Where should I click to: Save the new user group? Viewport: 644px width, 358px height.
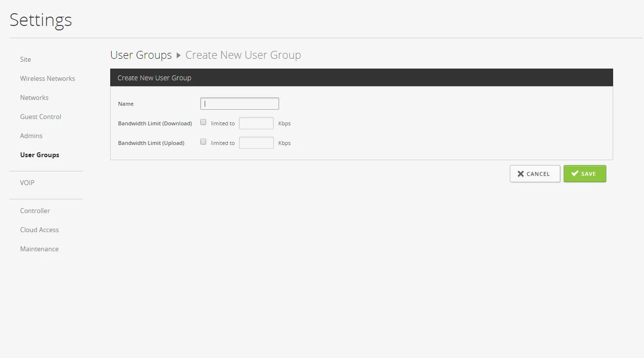(585, 174)
